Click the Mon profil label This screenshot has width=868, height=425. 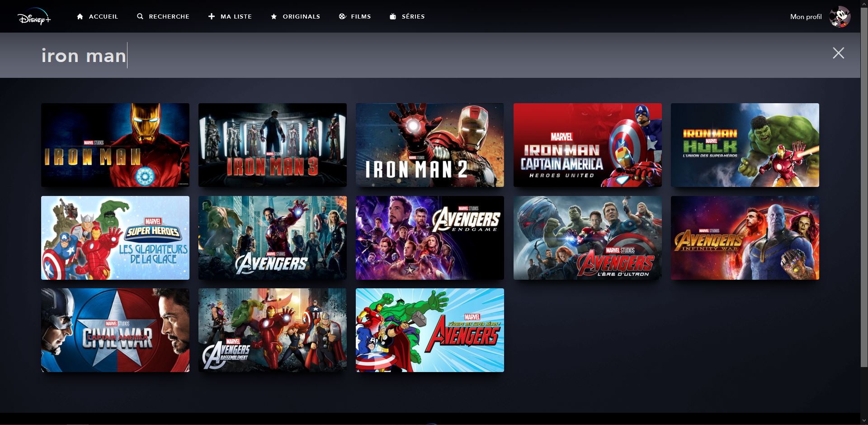tap(806, 17)
